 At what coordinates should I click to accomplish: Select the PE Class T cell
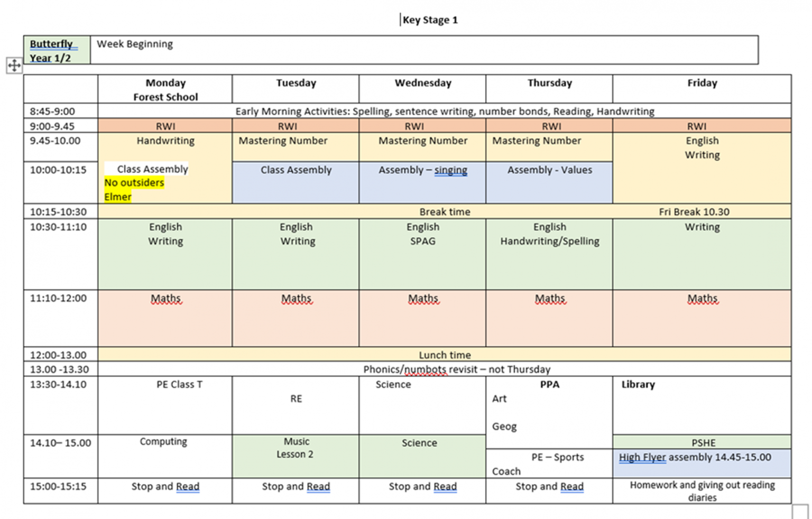179,385
